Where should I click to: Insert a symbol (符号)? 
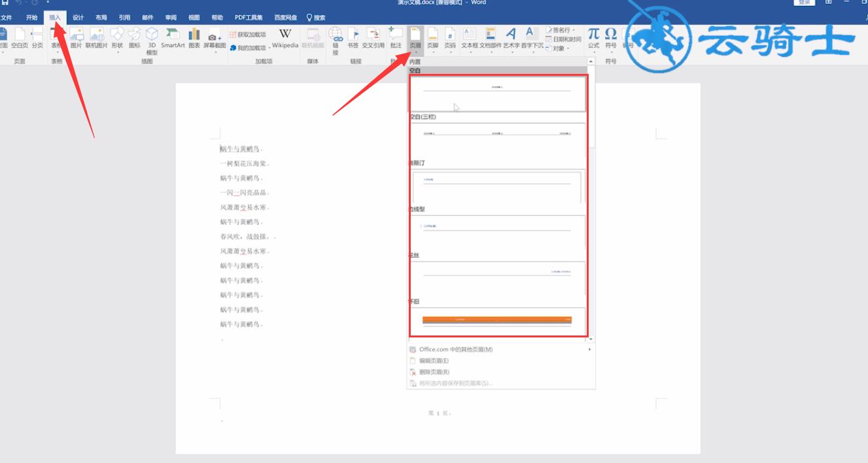pyautogui.click(x=610, y=40)
